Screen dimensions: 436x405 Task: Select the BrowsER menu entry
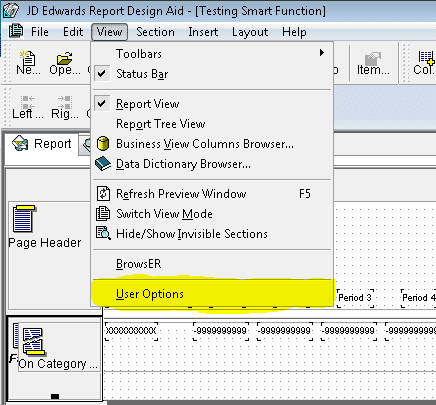coord(212,264)
